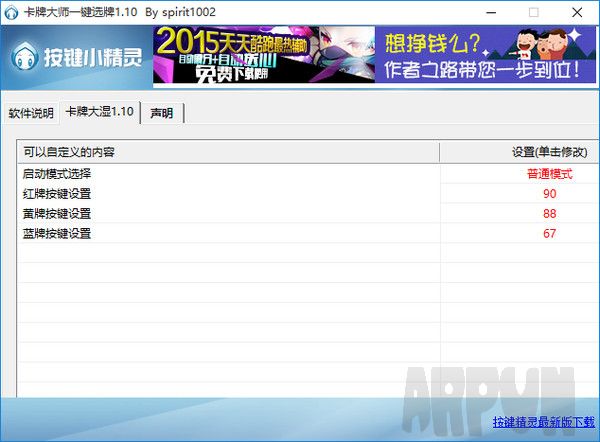The height and width of the screenshot is (442, 600).
Task: Open the 声明 tab
Action: point(162,113)
